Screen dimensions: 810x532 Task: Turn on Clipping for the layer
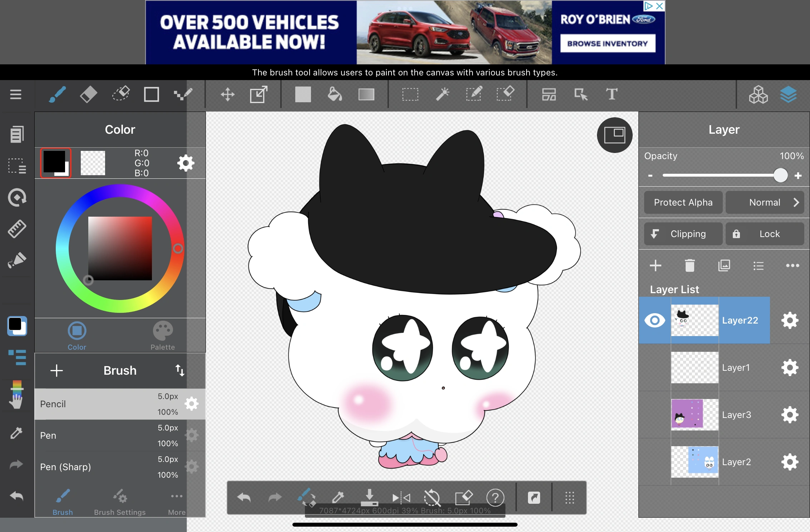[682, 234]
